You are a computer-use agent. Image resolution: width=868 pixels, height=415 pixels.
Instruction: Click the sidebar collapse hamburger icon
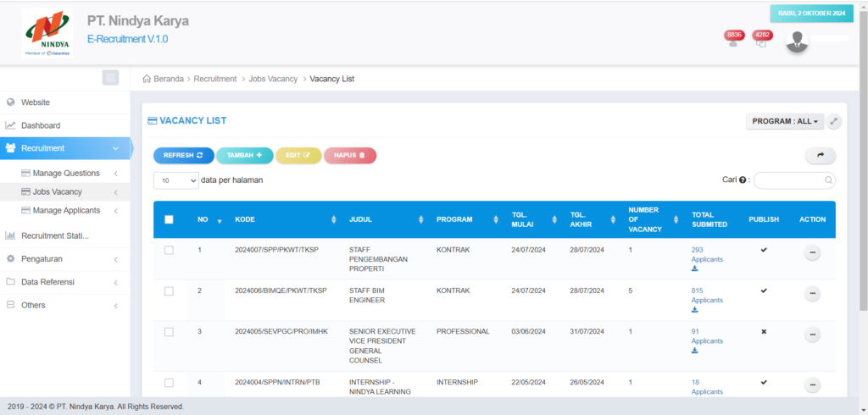point(110,78)
